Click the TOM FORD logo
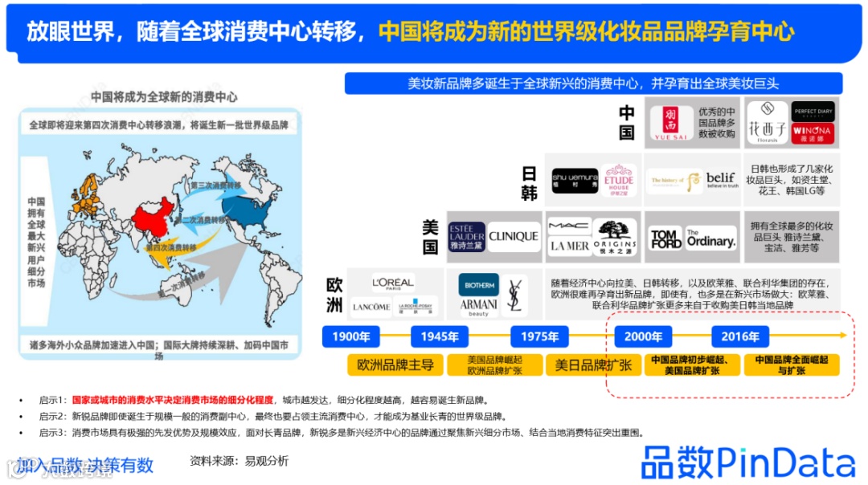The height and width of the screenshot is (485, 868). click(x=665, y=239)
